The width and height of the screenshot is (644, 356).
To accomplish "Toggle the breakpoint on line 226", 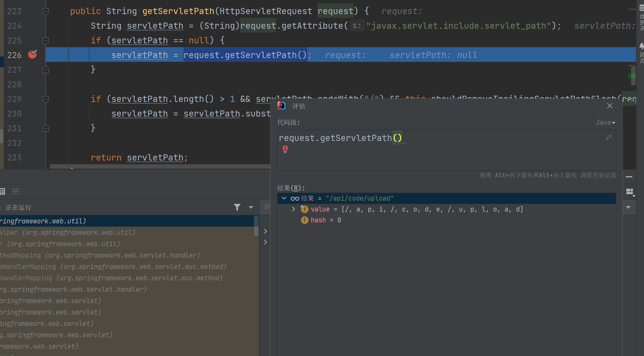I will pyautogui.click(x=32, y=55).
